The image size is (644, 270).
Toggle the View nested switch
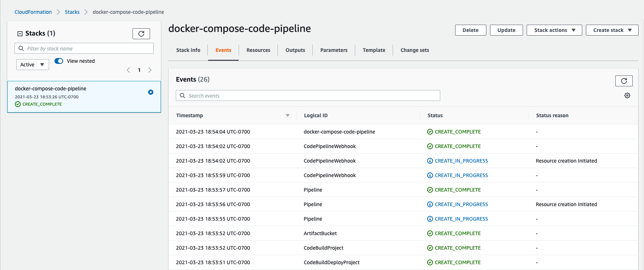click(x=59, y=61)
